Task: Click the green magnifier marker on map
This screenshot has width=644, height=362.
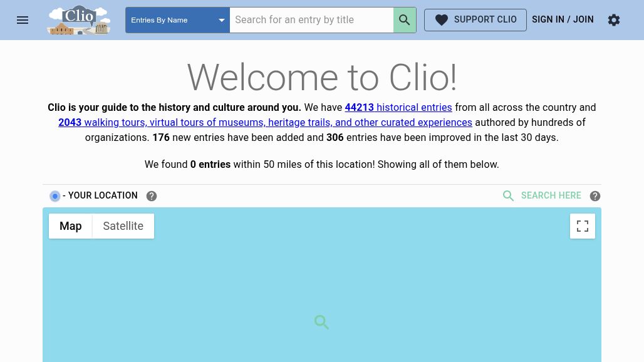Action: tap(321, 322)
